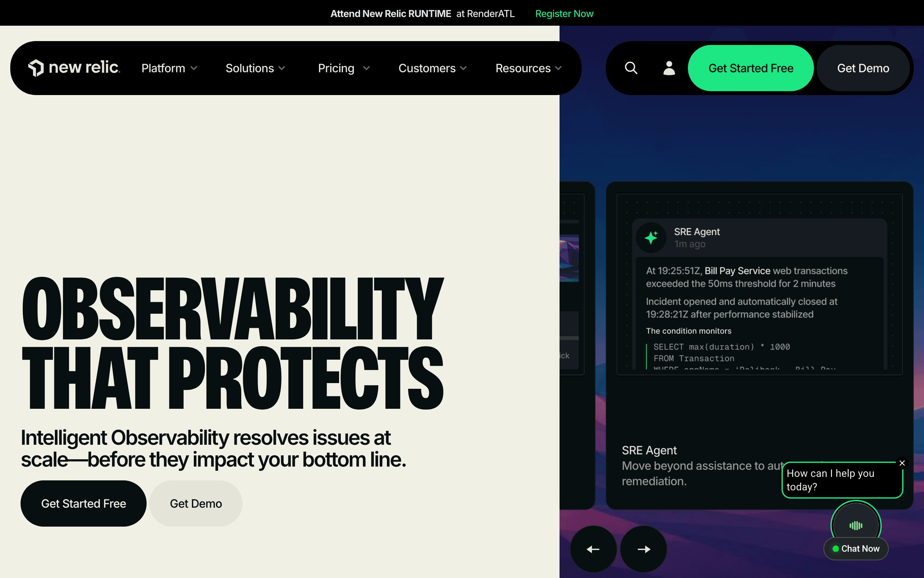Go to previous carousel slide arrow
Screen dimensions: 924x578
[593, 549]
